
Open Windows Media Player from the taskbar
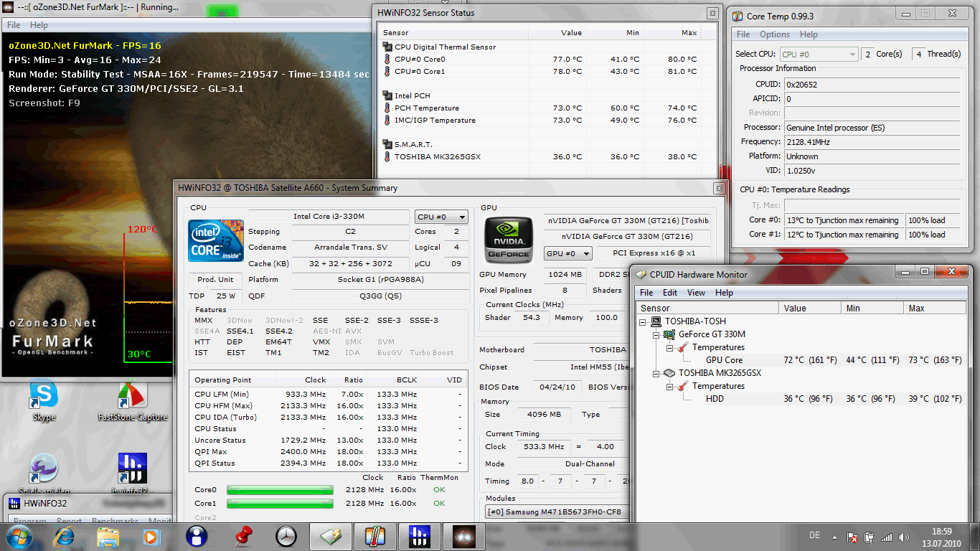tap(151, 535)
